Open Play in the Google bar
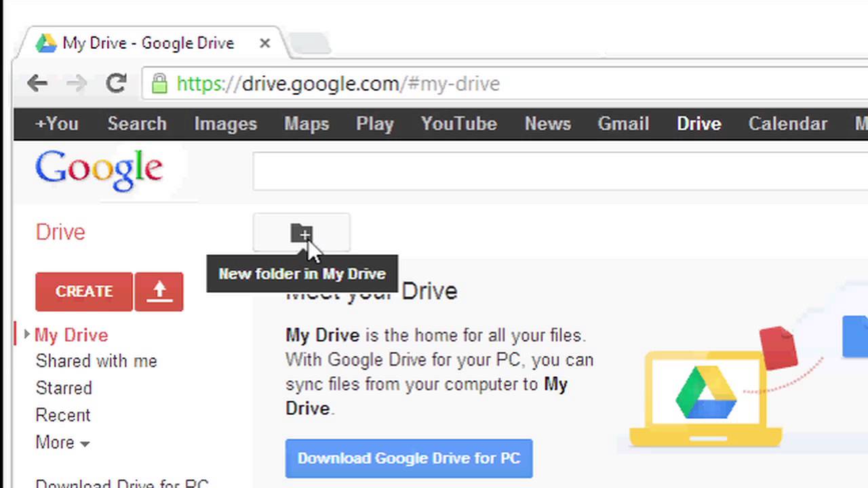This screenshot has height=488, width=868. point(375,124)
